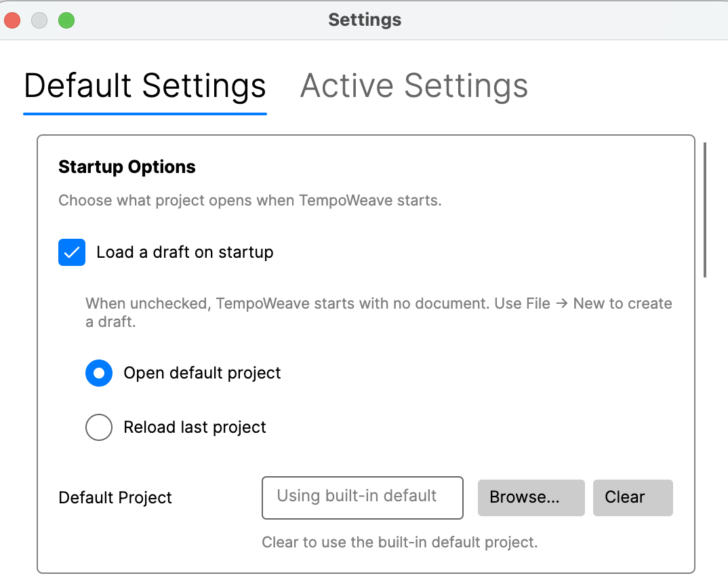
Task: Close the Settings window with red button
Action: coord(13,20)
